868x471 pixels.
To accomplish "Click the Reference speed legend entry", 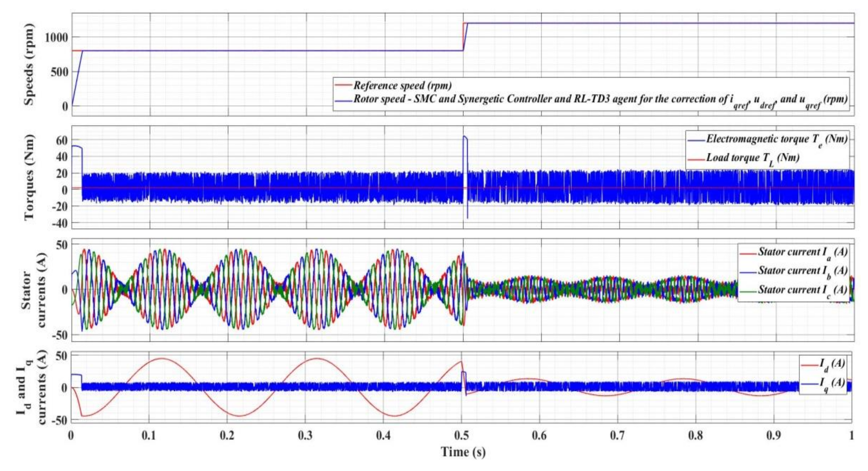I will [402, 85].
